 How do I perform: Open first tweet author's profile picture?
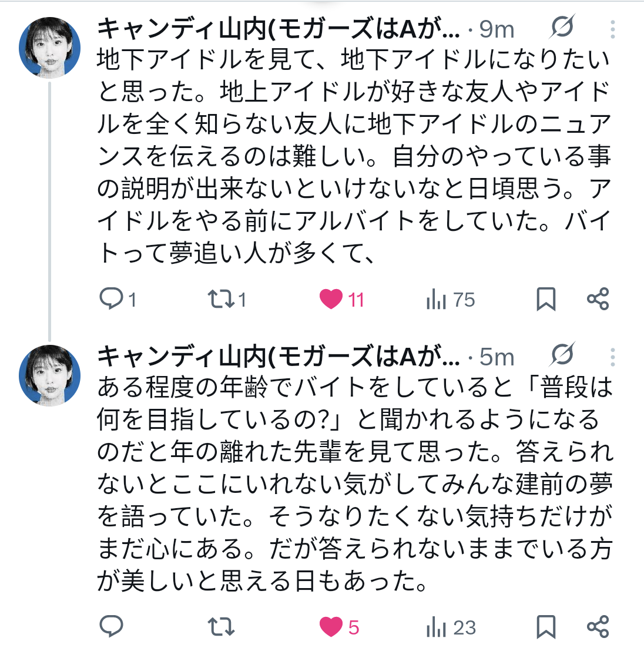click(x=49, y=48)
